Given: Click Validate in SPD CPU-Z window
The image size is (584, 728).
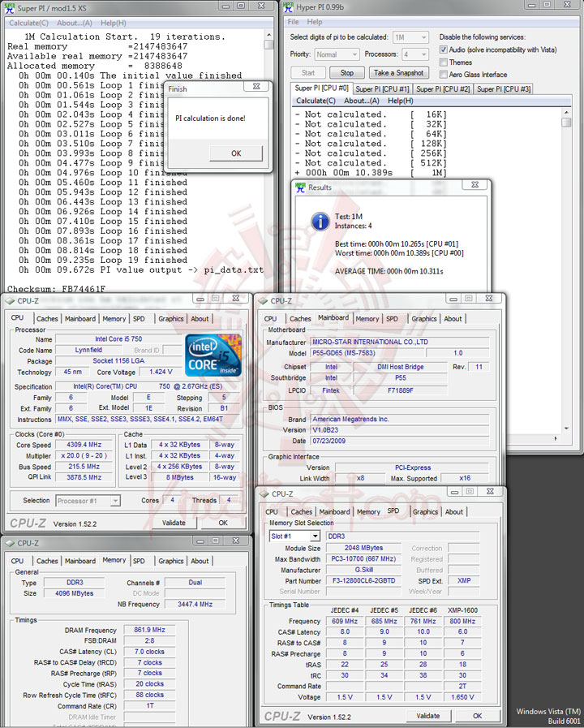Looking at the screenshot, I should pos(427,716).
